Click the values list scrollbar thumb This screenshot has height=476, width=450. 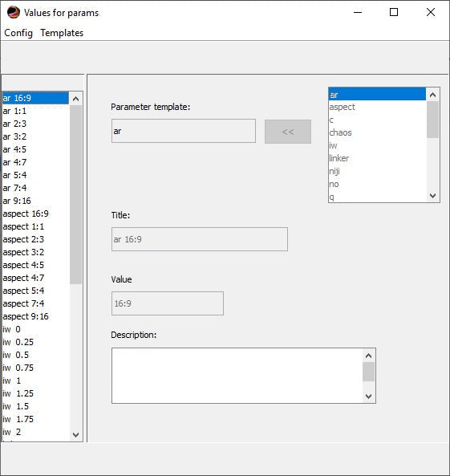pos(76,194)
